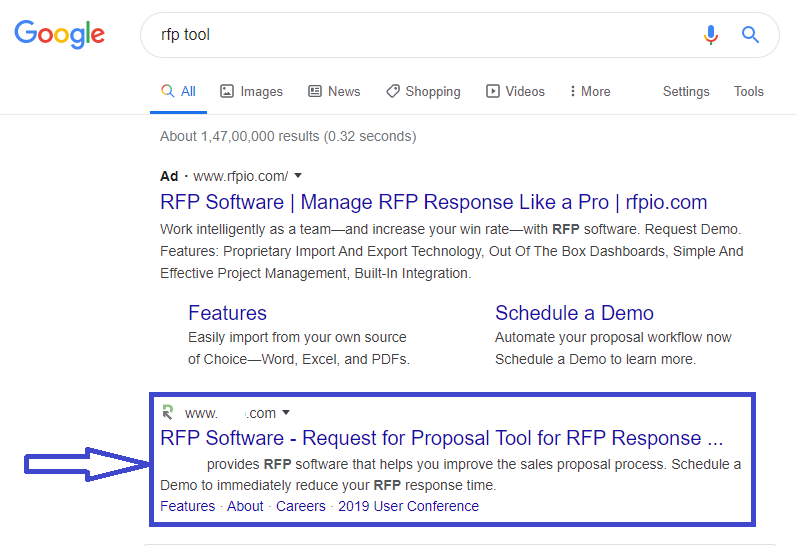Click inside the search box containing 'rfp tool'
797x546 pixels.
[420, 35]
